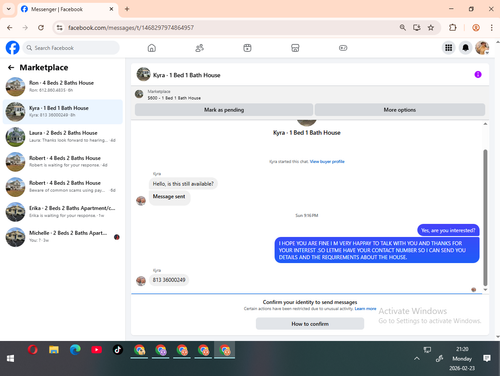Screen dimensions: 500x376
Task: Open Robert chat waiting for your response
Action: tap(63, 162)
